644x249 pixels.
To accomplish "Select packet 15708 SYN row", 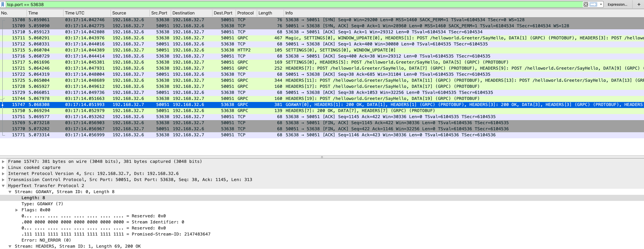I will point(322,20).
